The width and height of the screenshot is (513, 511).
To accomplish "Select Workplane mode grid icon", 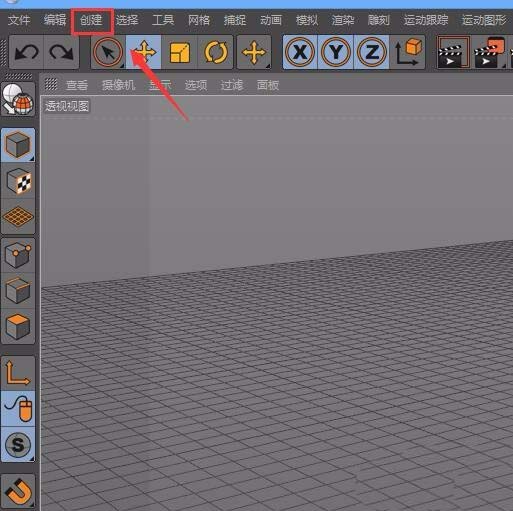I will [18, 217].
